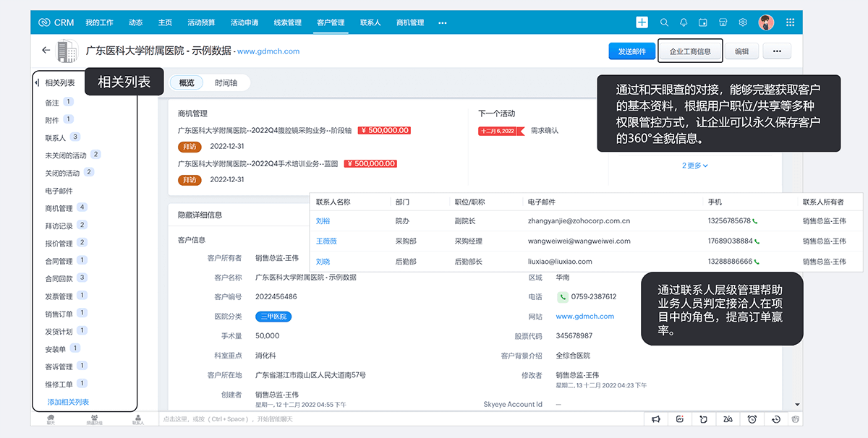868x438 pixels.
Task: Open contact link 刘裕
Action: click(x=323, y=221)
